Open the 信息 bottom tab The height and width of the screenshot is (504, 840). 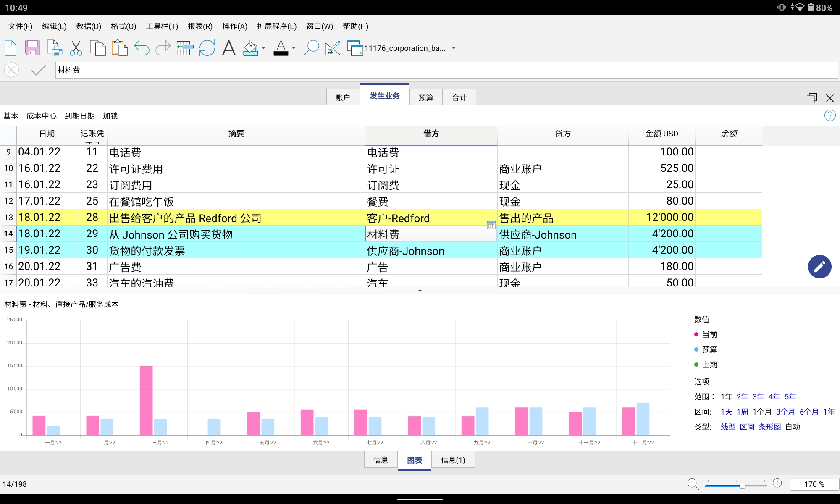pyautogui.click(x=381, y=460)
